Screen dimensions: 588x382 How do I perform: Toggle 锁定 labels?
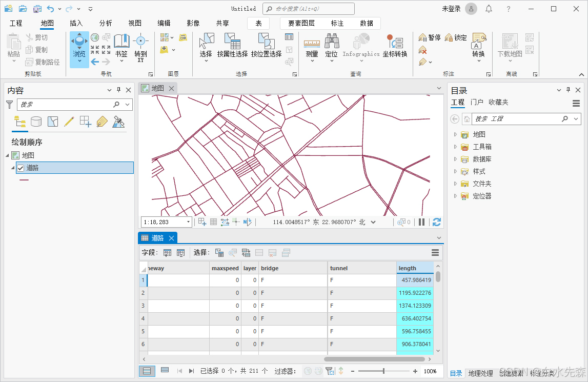pos(456,37)
